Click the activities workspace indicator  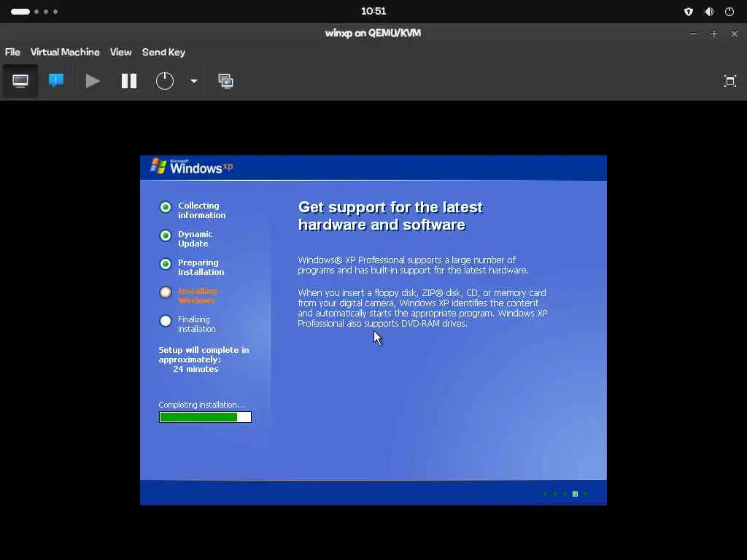[34, 12]
